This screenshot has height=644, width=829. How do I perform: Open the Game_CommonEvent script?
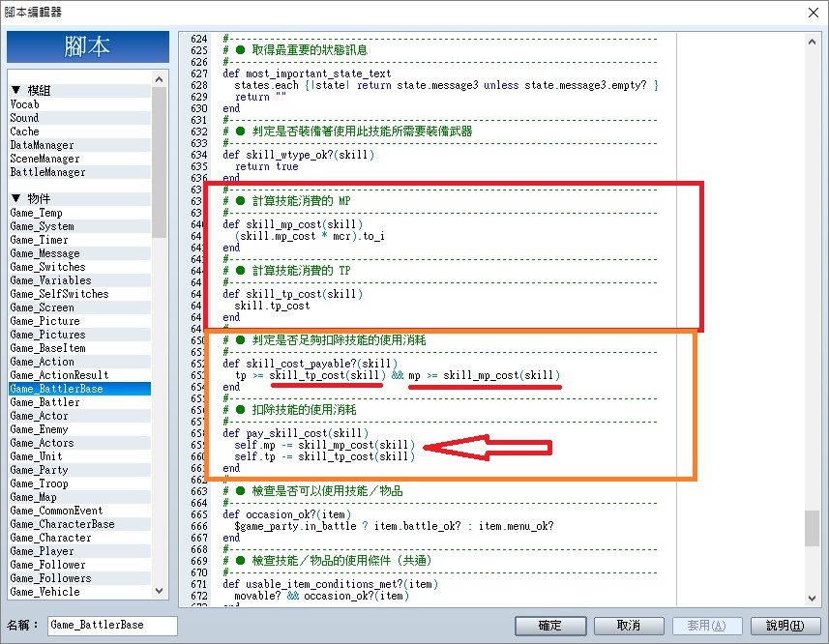[80, 511]
